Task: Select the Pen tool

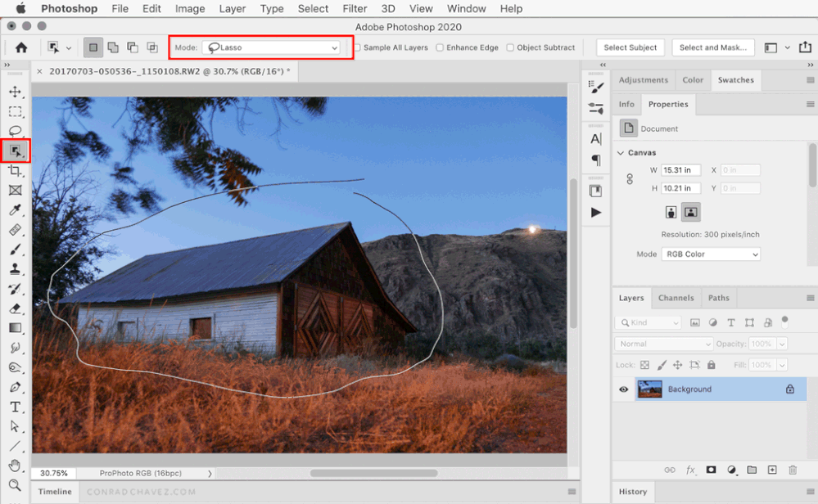Action: (x=15, y=387)
